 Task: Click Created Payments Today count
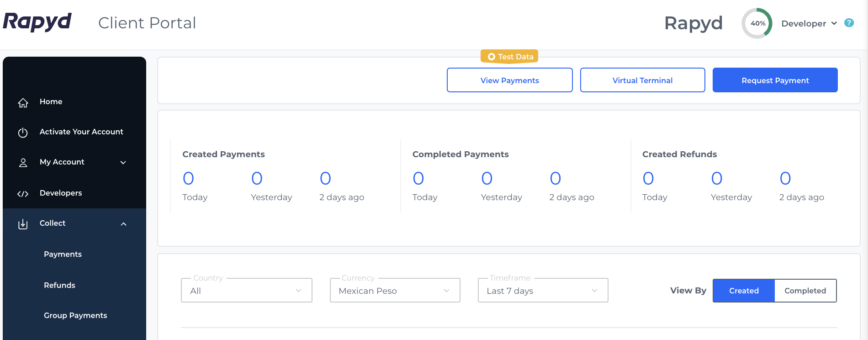coord(188,178)
